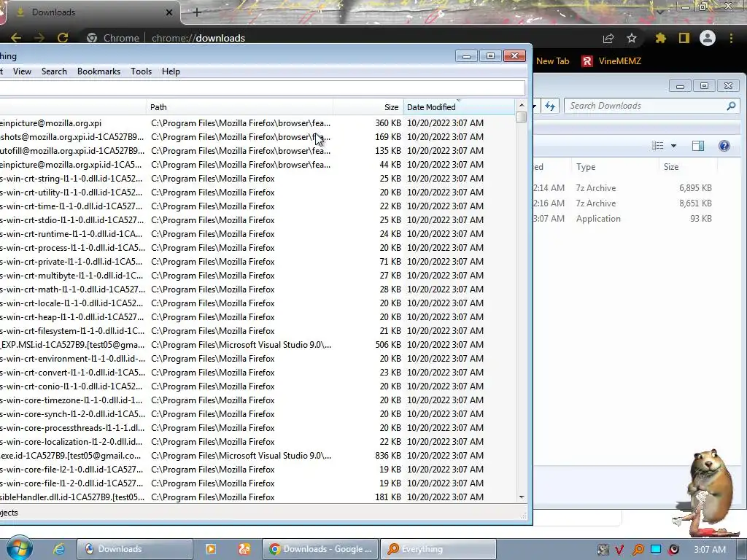Image resolution: width=747 pixels, height=560 pixels.
Task: Close the Downloads tab in Chrome
Action: (x=169, y=12)
